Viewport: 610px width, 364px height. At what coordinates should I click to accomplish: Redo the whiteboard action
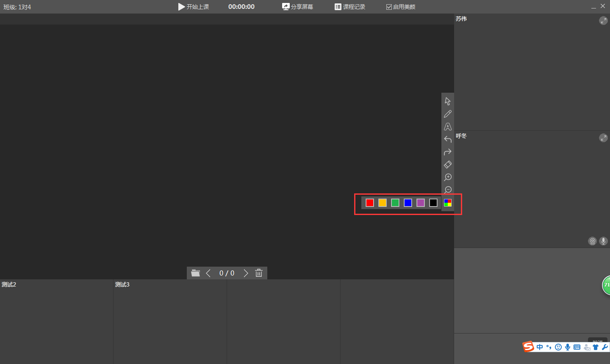tap(448, 152)
